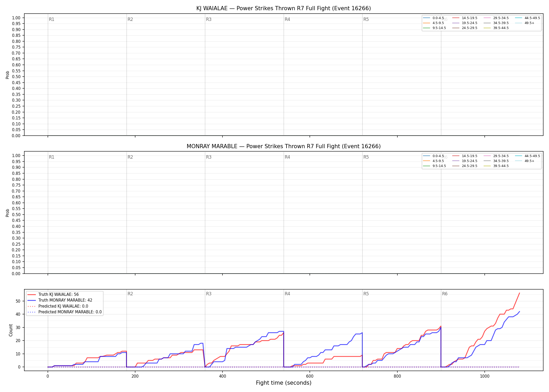The height and width of the screenshot is (392, 549).
Task: Select the 34.5-39.5 legend entry in KJ WAIALAE chart
Action: click(496, 23)
